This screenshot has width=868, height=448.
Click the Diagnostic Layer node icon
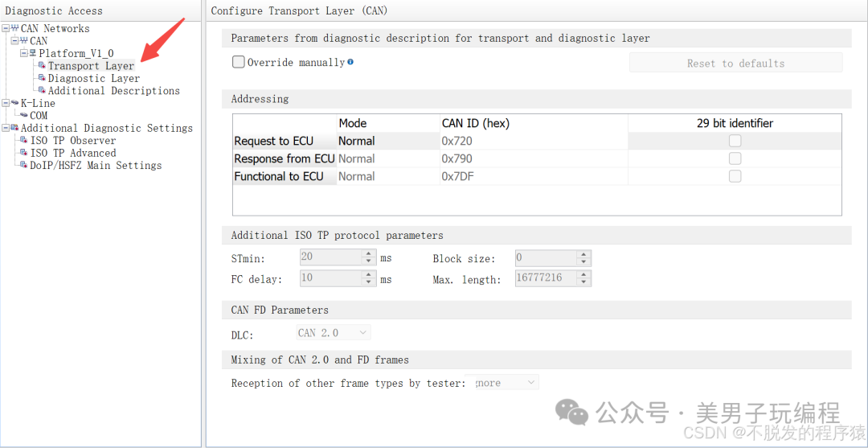[42, 78]
